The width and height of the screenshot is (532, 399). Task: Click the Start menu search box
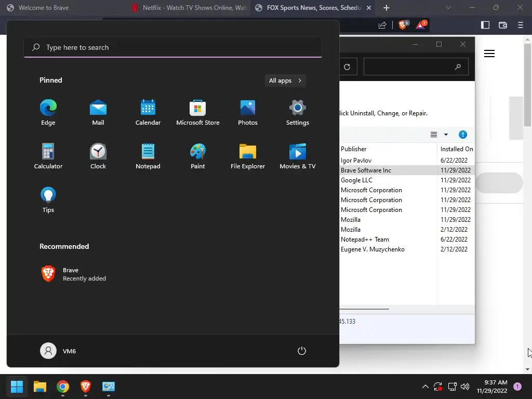point(173,47)
